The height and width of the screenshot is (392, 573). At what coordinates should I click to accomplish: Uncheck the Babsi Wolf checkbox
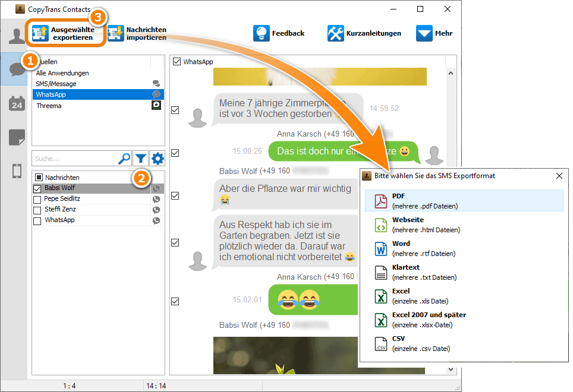pos(37,189)
